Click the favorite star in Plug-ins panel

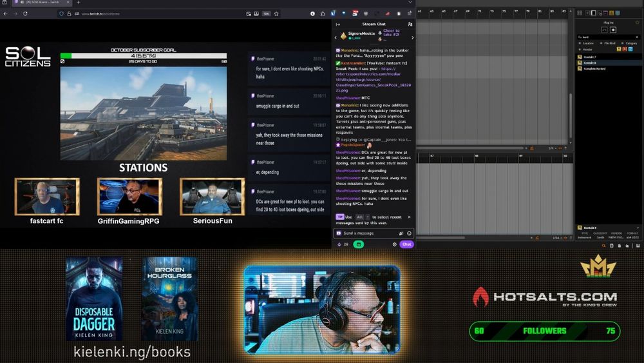(637, 22)
